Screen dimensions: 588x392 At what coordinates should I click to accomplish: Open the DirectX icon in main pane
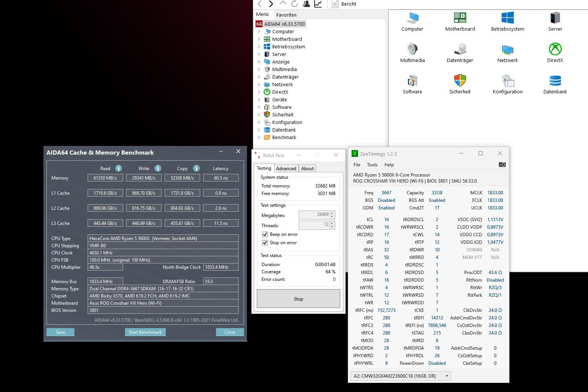(555, 49)
